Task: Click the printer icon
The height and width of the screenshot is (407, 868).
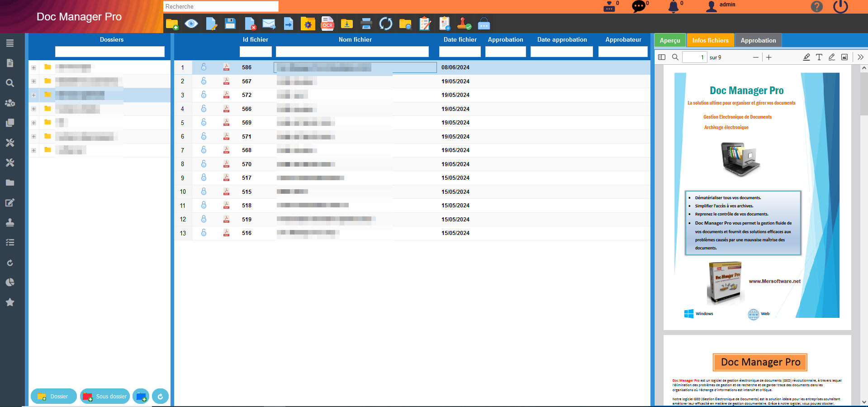Action: tap(366, 24)
